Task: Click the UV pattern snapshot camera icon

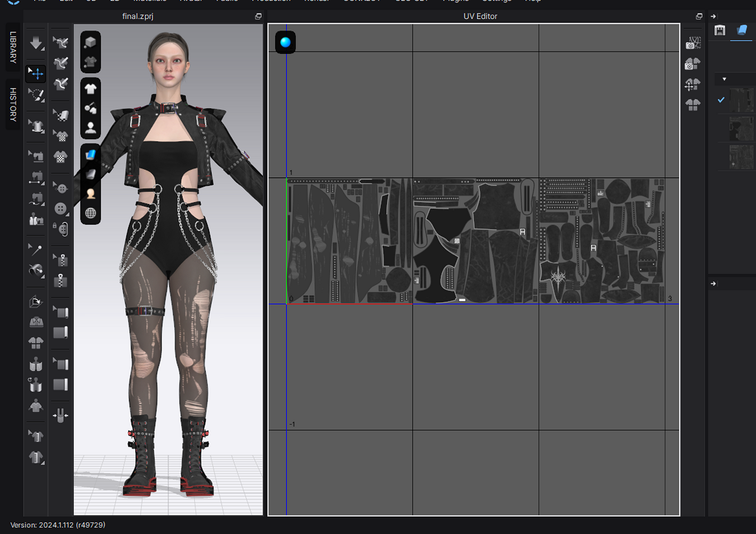Action: 693,43
